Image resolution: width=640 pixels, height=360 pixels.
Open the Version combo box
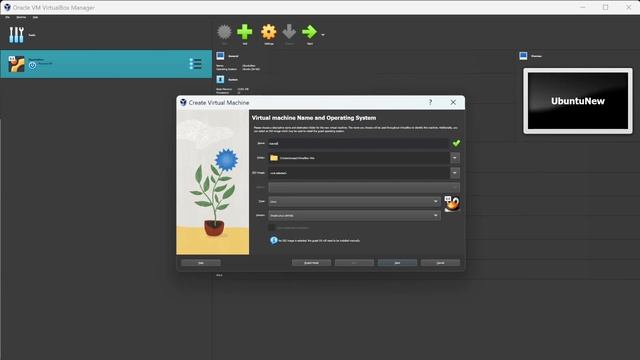(354, 216)
